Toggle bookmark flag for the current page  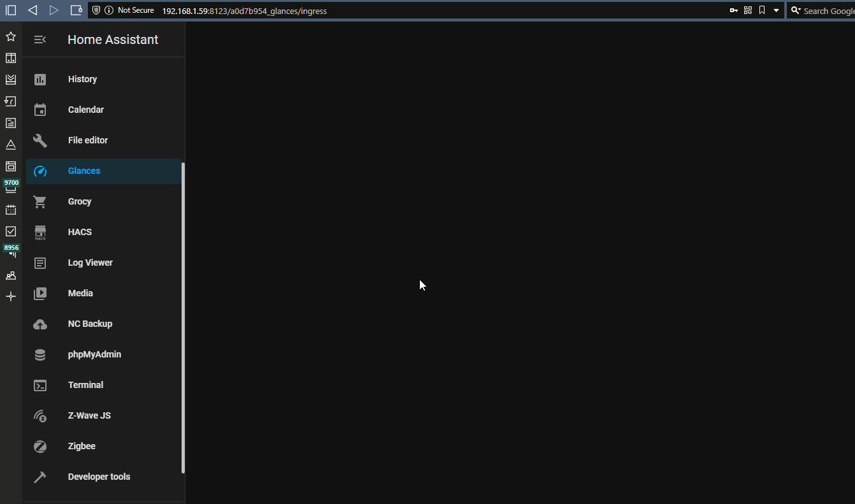(x=761, y=10)
